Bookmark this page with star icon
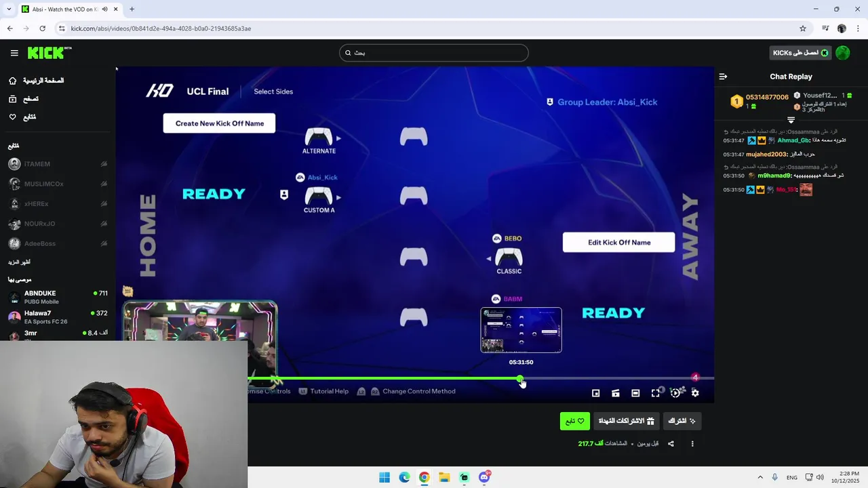The image size is (868, 488). (803, 28)
